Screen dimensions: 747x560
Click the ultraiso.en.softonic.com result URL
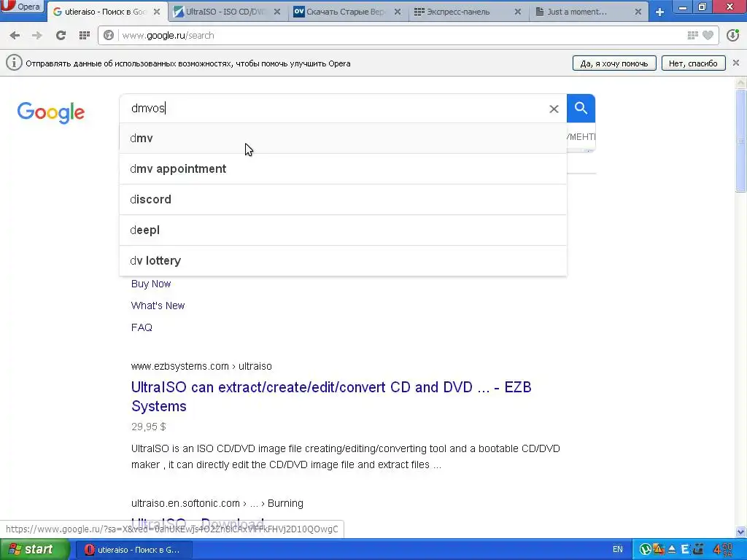pyautogui.click(x=217, y=503)
